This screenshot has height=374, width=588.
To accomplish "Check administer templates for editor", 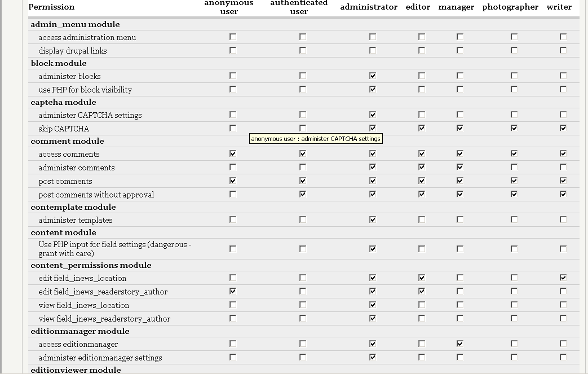I will coord(422,219).
